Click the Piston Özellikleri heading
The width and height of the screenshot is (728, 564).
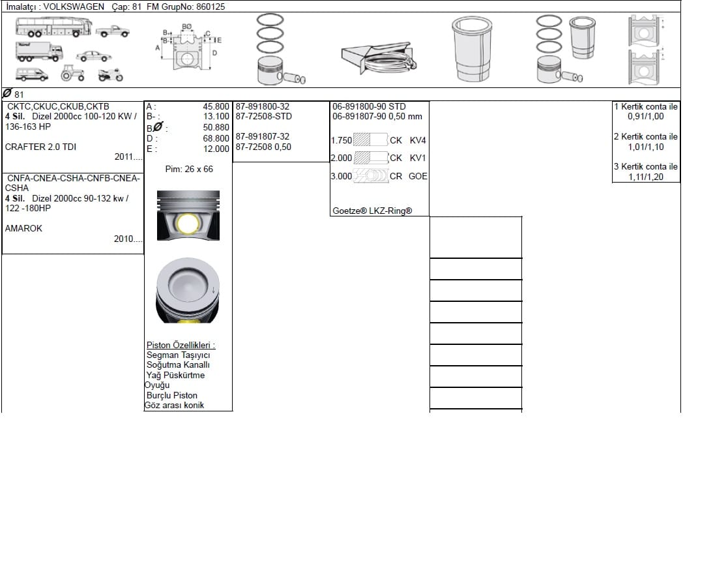(x=181, y=345)
